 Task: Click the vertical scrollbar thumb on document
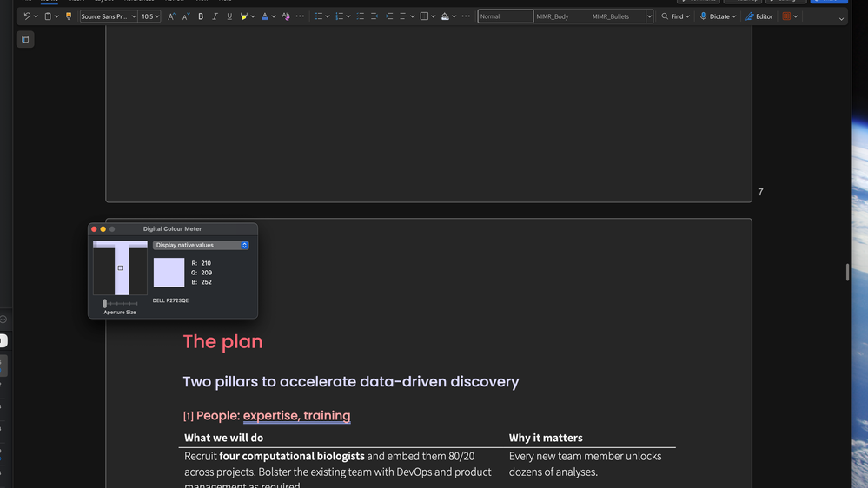point(847,272)
